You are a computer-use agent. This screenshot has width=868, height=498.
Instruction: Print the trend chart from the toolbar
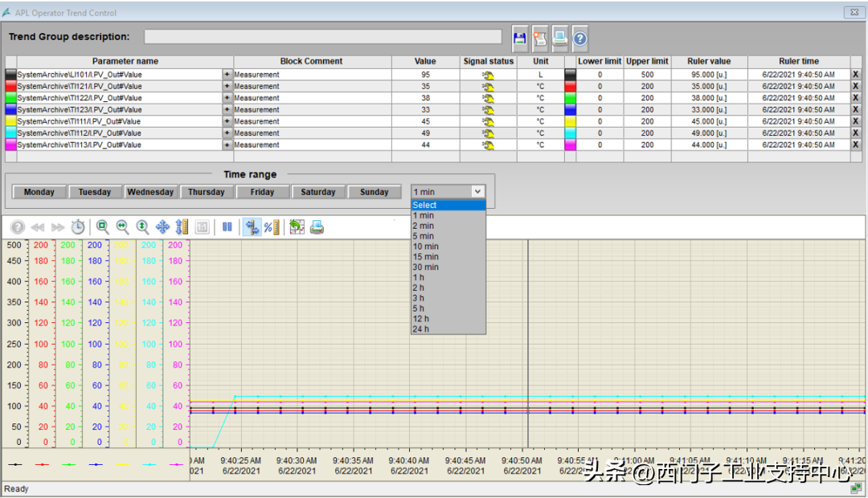click(317, 227)
